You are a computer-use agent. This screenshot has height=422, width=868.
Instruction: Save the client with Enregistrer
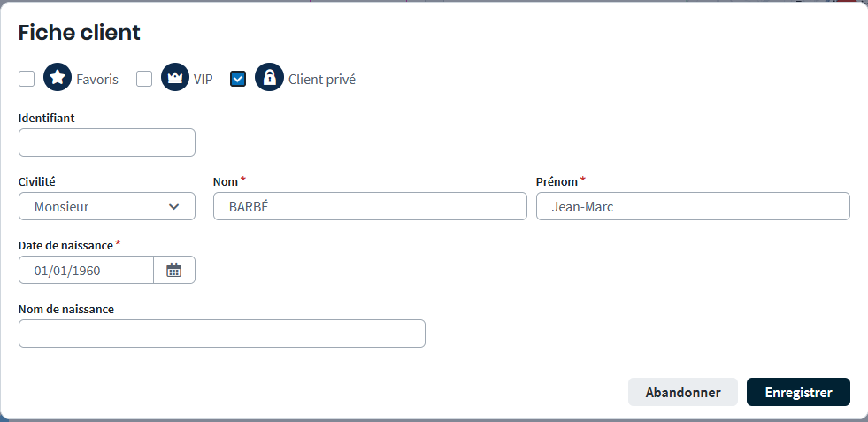coord(798,392)
